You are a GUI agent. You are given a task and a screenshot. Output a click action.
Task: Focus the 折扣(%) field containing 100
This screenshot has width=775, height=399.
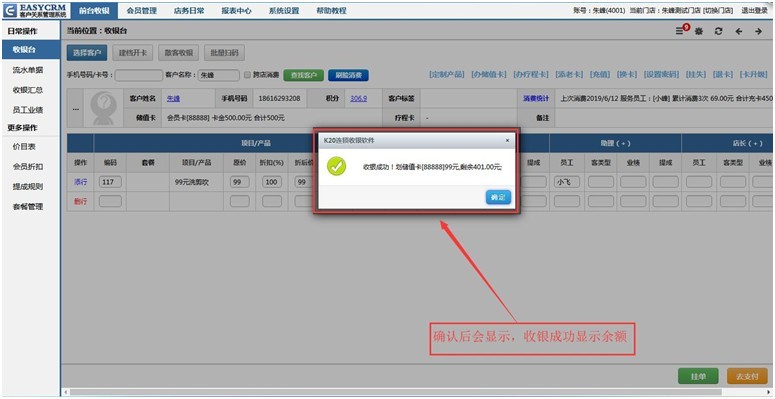tap(272, 182)
